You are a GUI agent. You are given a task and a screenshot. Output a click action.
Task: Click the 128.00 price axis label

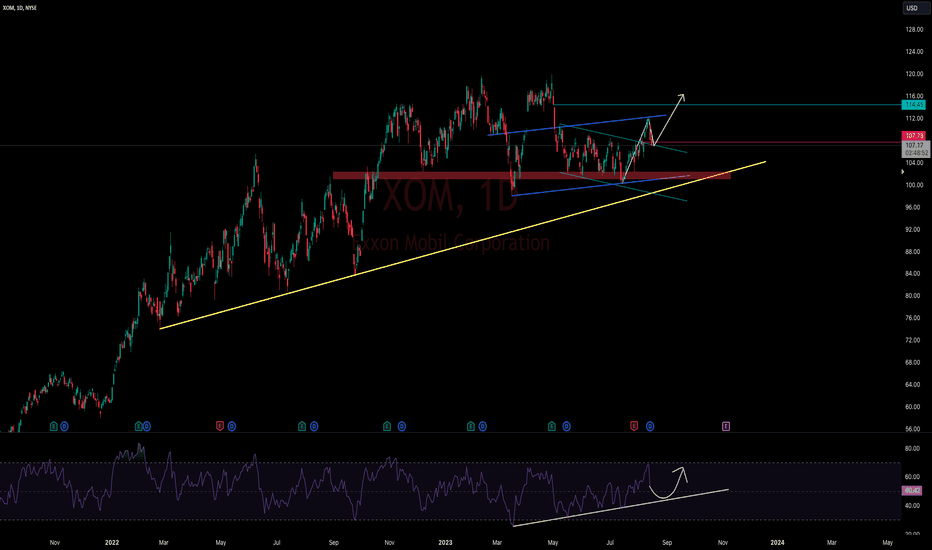point(914,29)
